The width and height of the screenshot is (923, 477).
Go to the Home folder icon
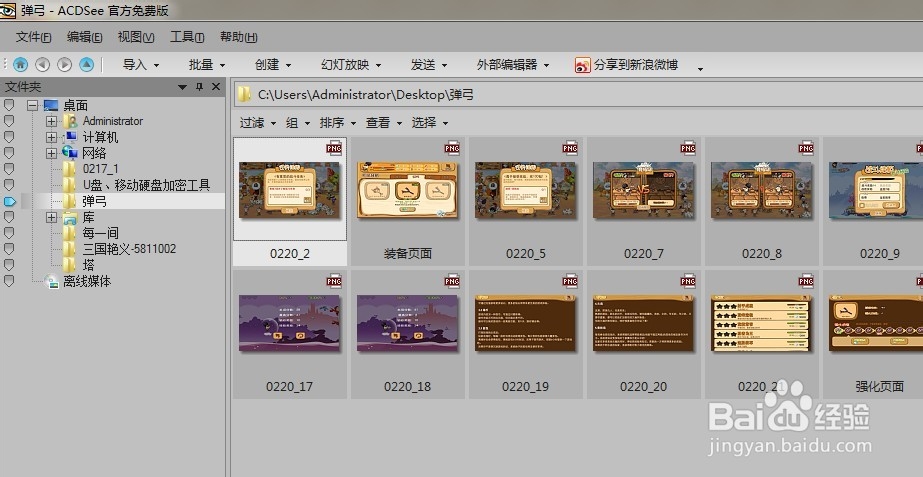[21, 65]
